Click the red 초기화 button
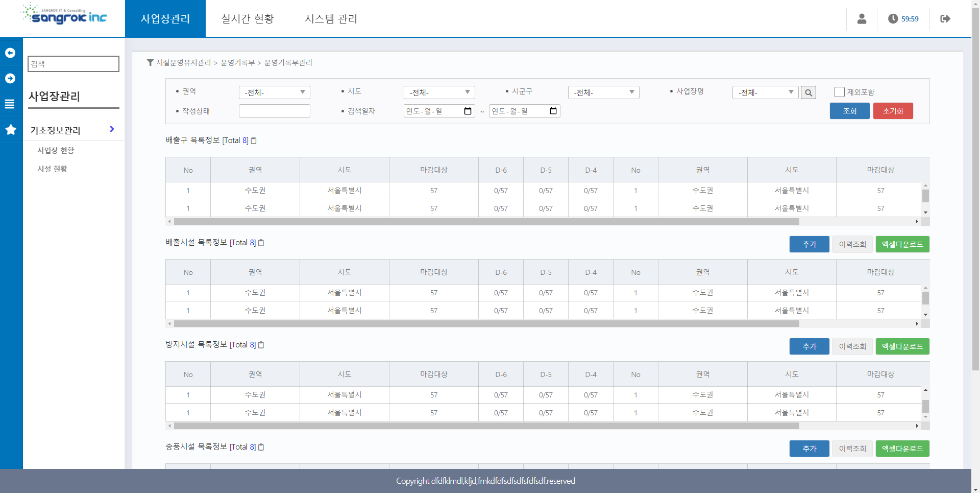Screen dimensions: 980x493 (893, 111)
